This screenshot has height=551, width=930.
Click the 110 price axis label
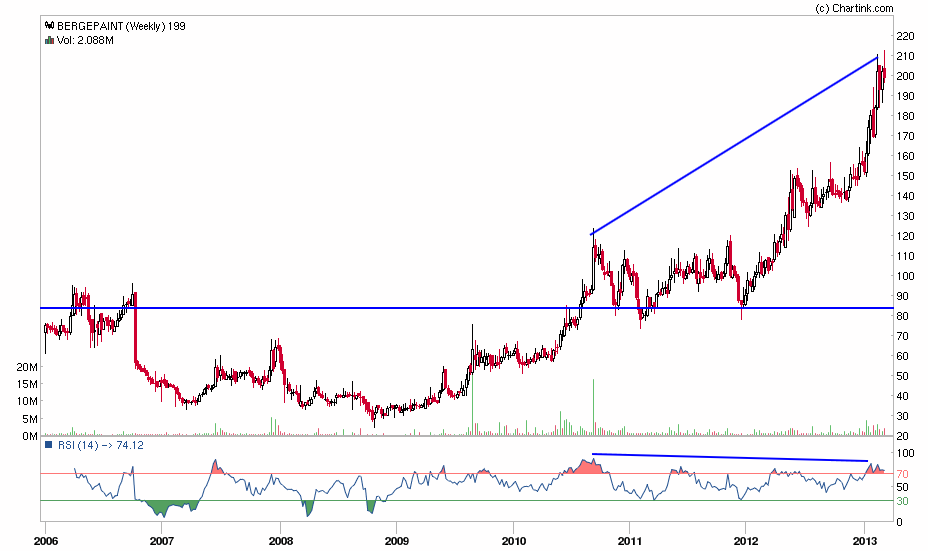coord(906,256)
